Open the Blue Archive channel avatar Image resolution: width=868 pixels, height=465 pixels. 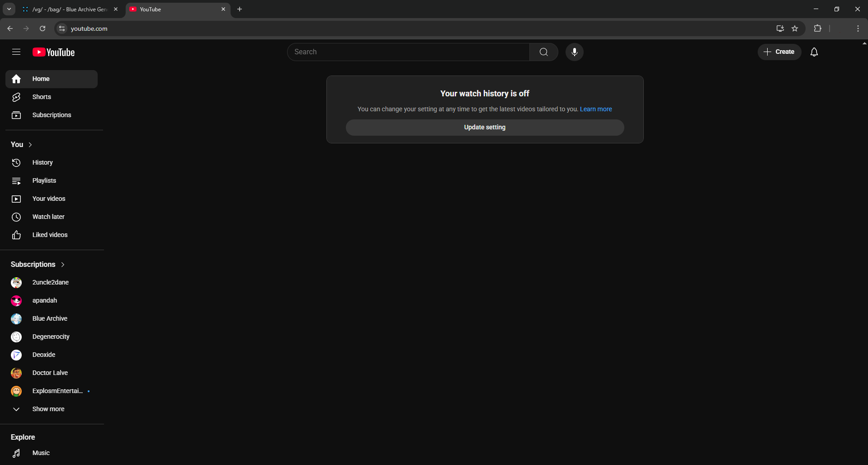pos(16,319)
